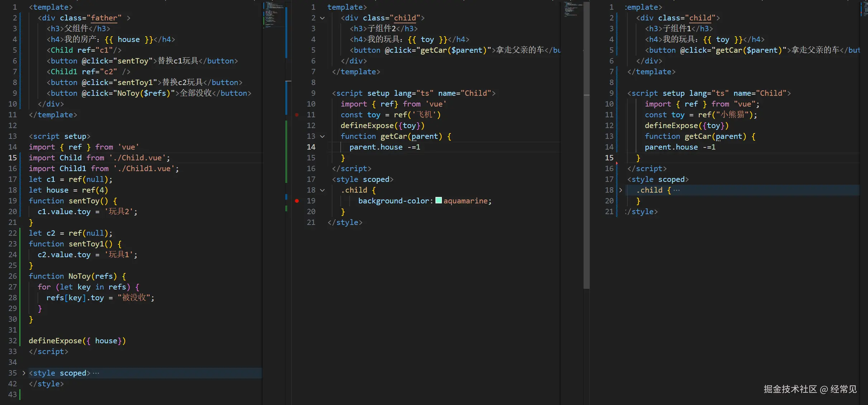The height and width of the screenshot is (405, 868).
Task: Click the ellipsis icon after folded .child brace
Action: pos(676,190)
